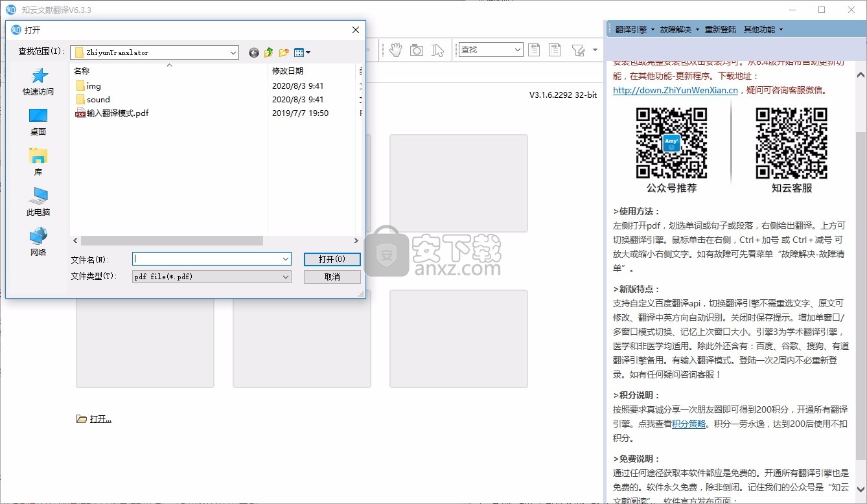Image resolution: width=867 pixels, height=504 pixels.
Task: Click the Open dialog title icon
Action: point(17,30)
